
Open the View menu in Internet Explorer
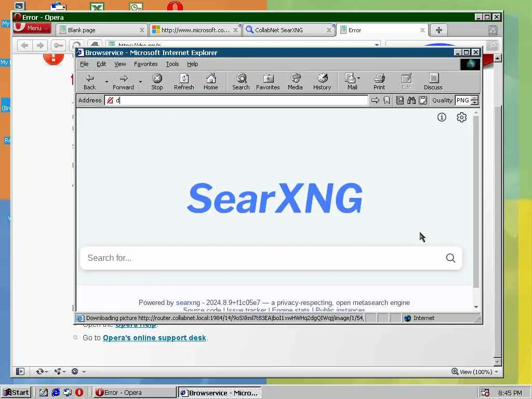[120, 64]
